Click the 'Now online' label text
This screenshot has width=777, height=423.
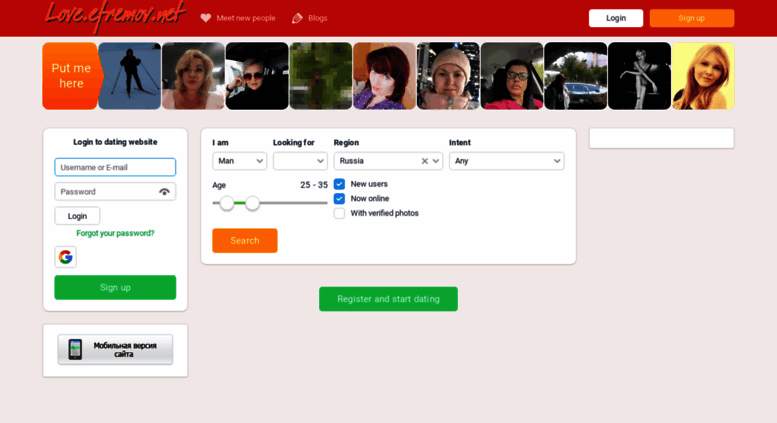(370, 199)
